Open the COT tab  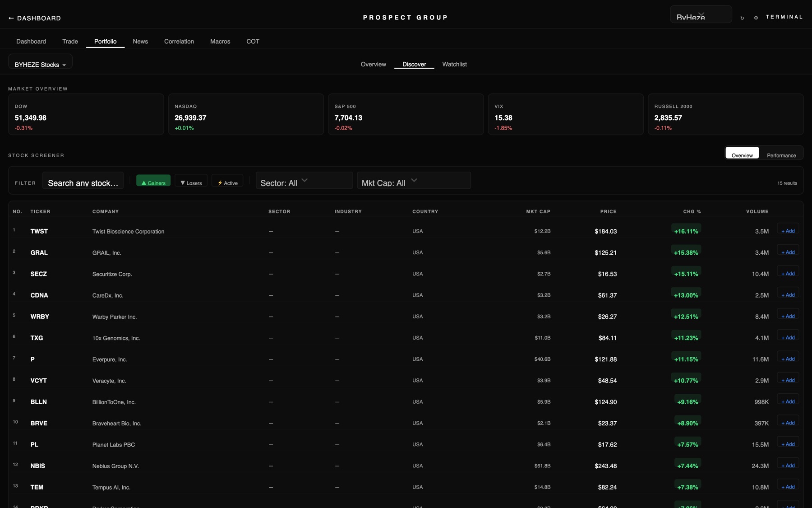pos(253,41)
